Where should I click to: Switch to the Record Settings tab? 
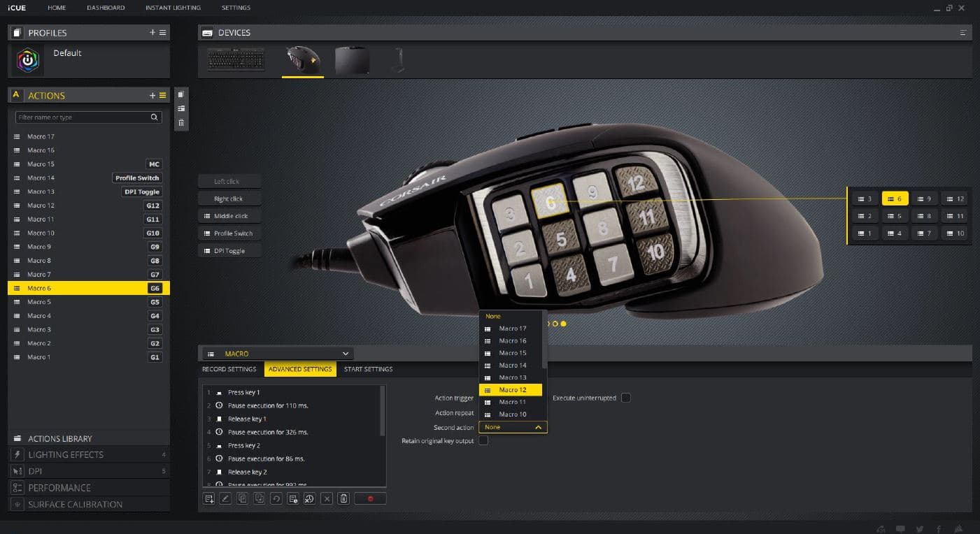tap(229, 369)
